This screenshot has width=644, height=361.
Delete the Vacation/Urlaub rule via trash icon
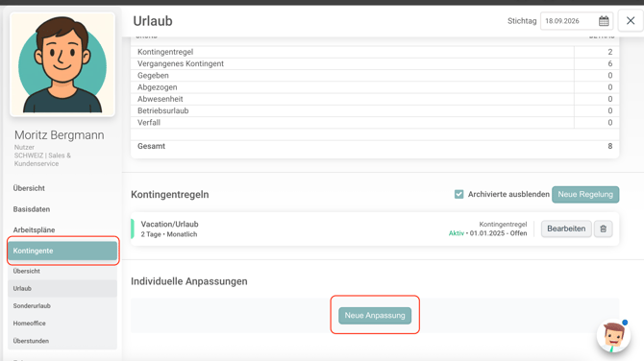pyautogui.click(x=603, y=229)
